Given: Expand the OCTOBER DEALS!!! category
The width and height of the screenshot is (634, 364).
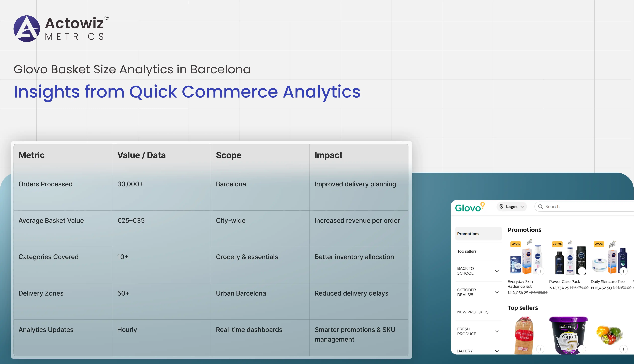Looking at the screenshot, I should click(497, 292).
